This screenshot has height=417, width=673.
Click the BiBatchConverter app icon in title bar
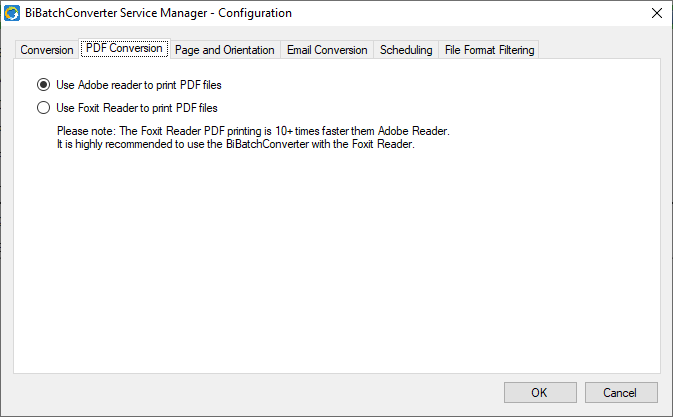pyautogui.click(x=12, y=13)
